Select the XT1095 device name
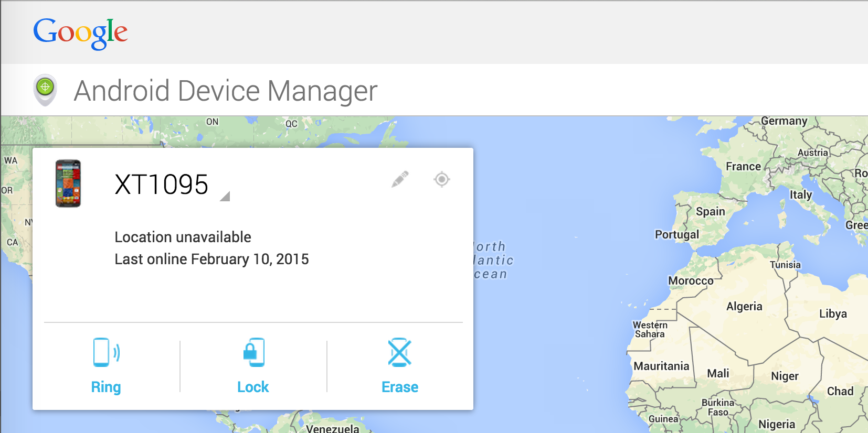 (x=162, y=185)
